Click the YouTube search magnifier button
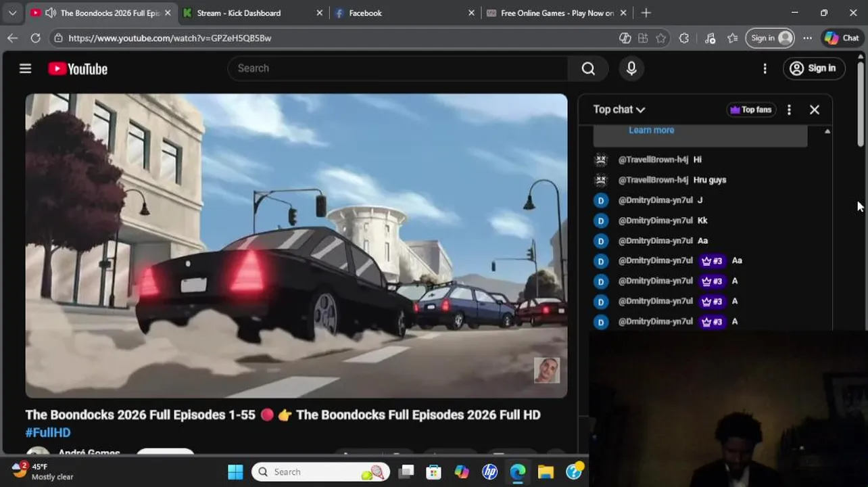 [x=588, y=68]
